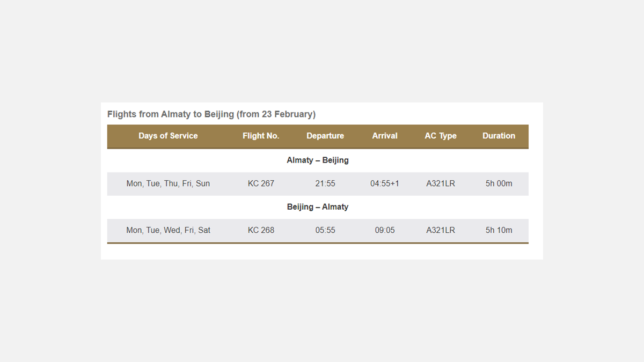Select the 'Arrival' column header
Image resolution: width=644 pixels, height=362 pixels.
point(385,136)
